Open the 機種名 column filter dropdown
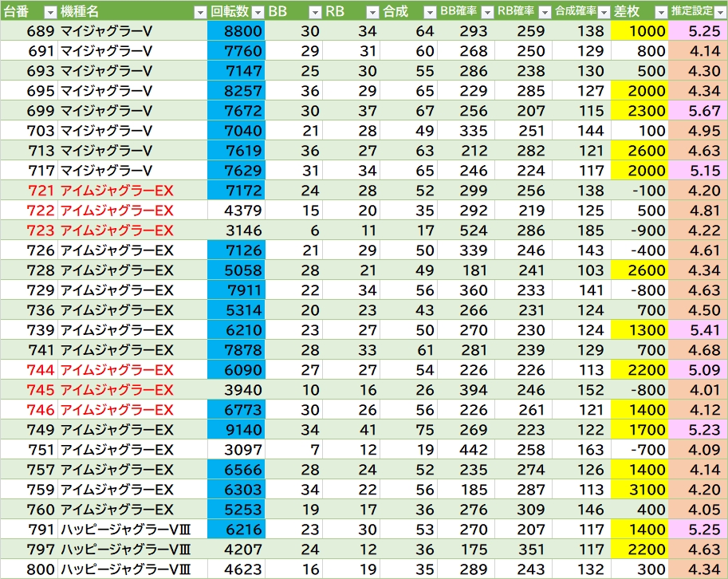The width and height of the screenshot is (728, 579). [x=200, y=13]
